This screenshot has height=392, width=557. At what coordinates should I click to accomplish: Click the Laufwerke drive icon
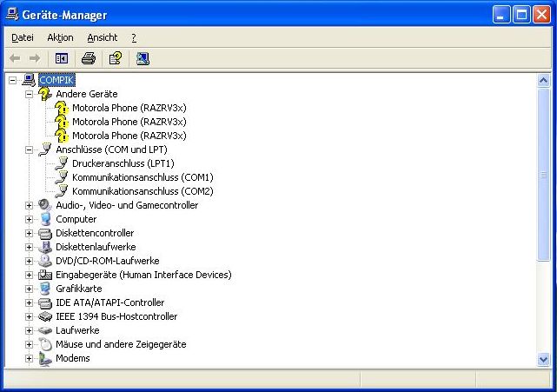tap(45, 330)
